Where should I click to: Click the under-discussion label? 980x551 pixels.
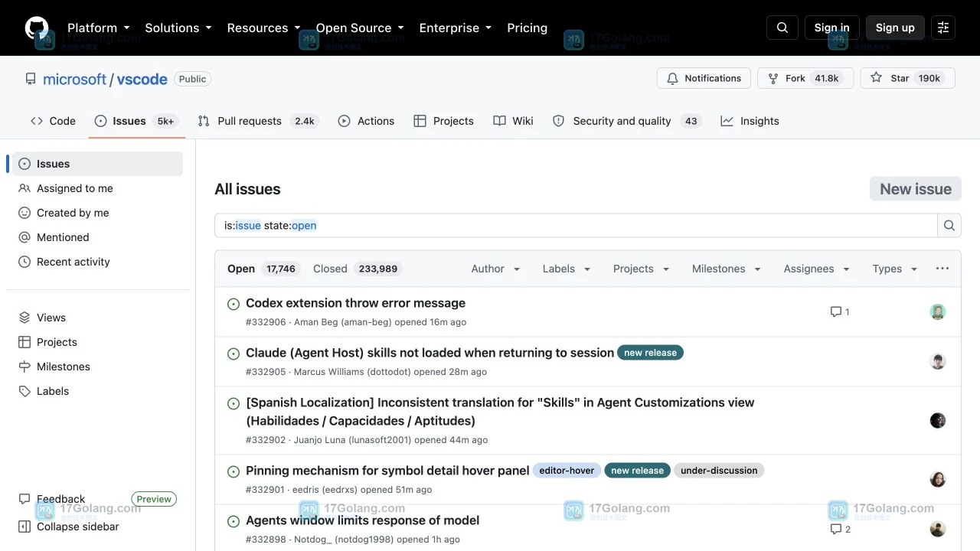[x=719, y=471]
